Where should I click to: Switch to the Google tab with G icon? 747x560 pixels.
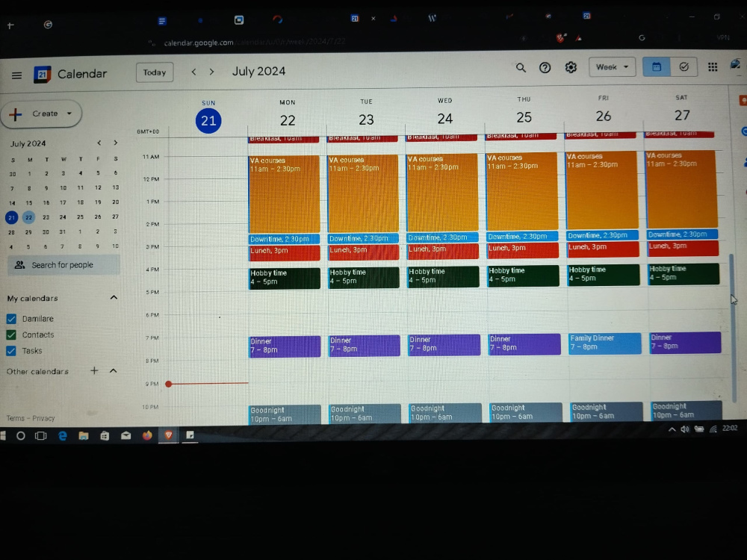click(x=48, y=25)
